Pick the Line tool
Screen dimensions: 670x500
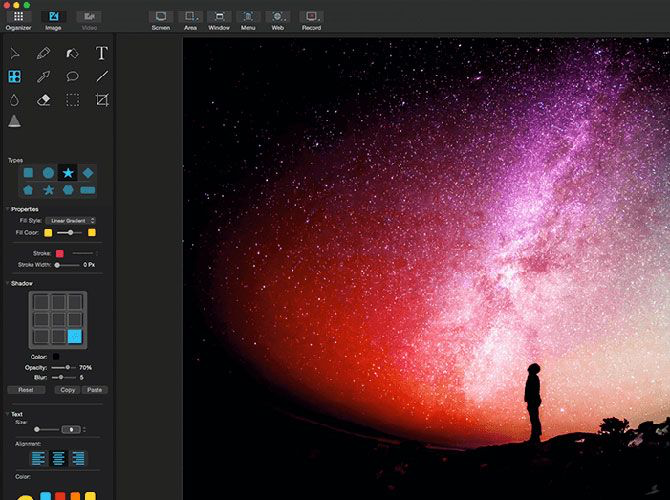coord(102,76)
